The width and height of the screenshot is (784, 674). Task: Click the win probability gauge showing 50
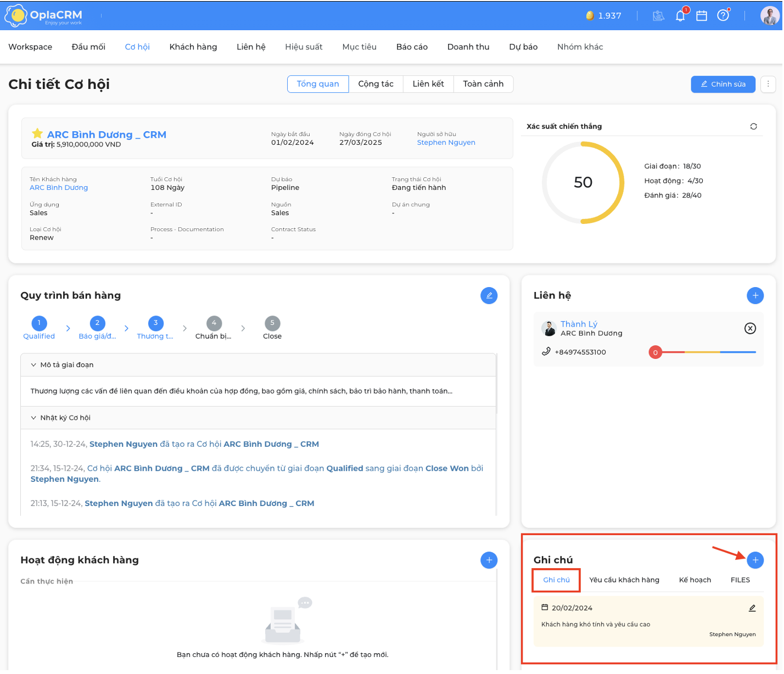[583, 183]
